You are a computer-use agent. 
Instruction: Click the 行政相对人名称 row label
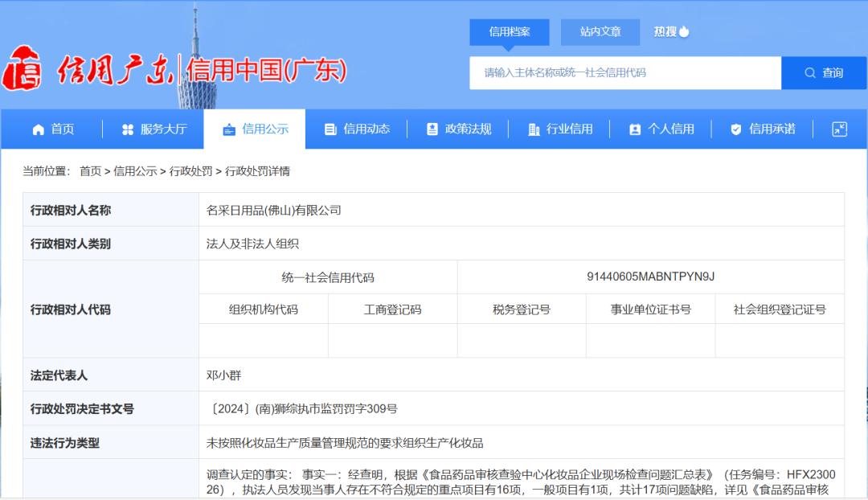[x=70, y=211]
